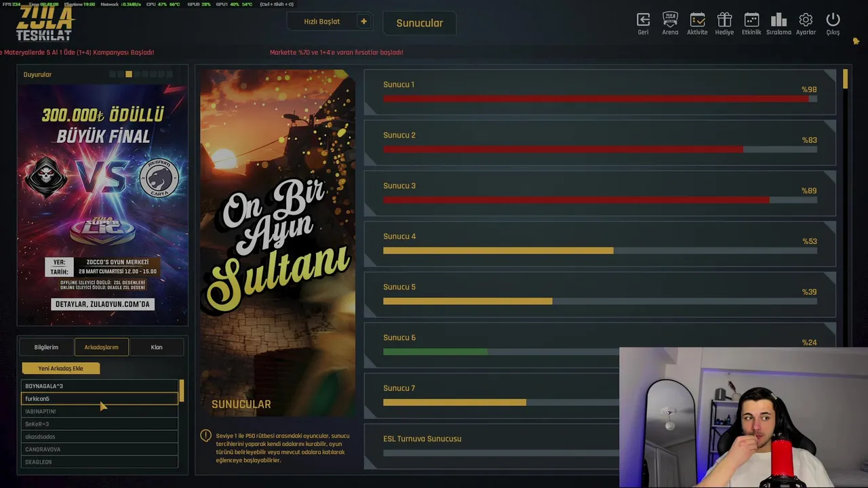The height and width of the screenshot is (488, 868).
Task: Open the Ayarlar gear icon
Action: pos(806,20)
